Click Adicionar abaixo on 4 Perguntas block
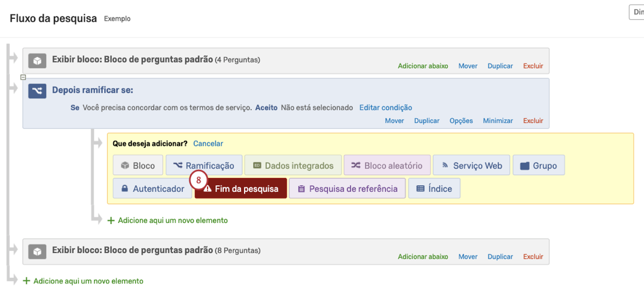The image size is (644, 304). [x=423, y=66]
